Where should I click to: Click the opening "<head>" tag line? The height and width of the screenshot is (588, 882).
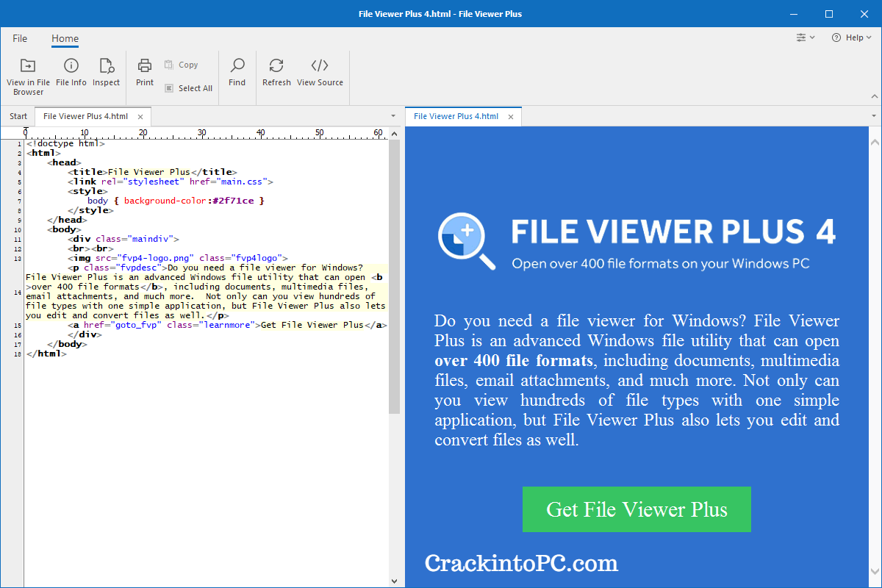pos(65,162)
